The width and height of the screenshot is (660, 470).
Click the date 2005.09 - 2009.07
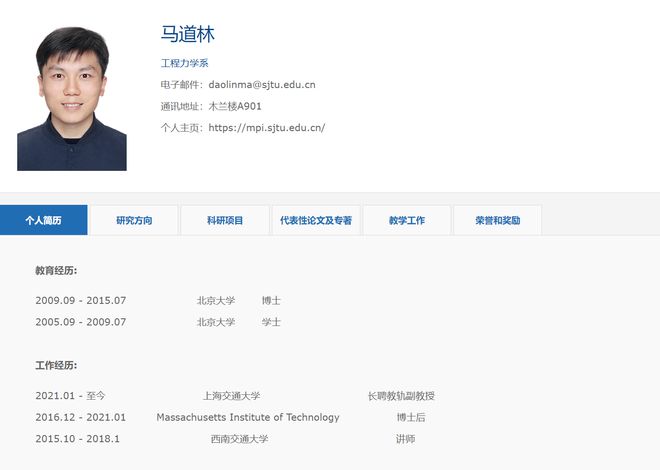(81, 322)
